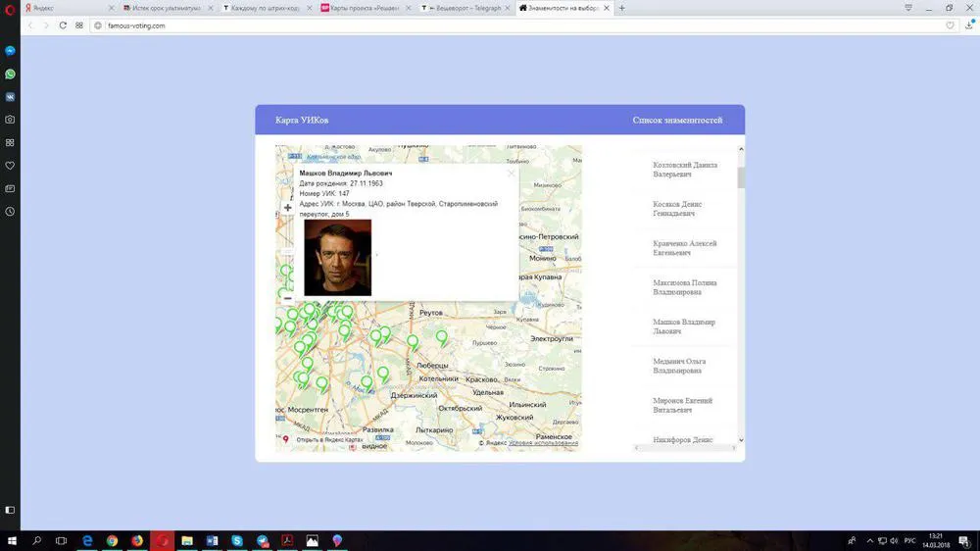The width and height of the screenshot is (980, 551).
Task: Zoom in on the map
Action: click(287, 208)
